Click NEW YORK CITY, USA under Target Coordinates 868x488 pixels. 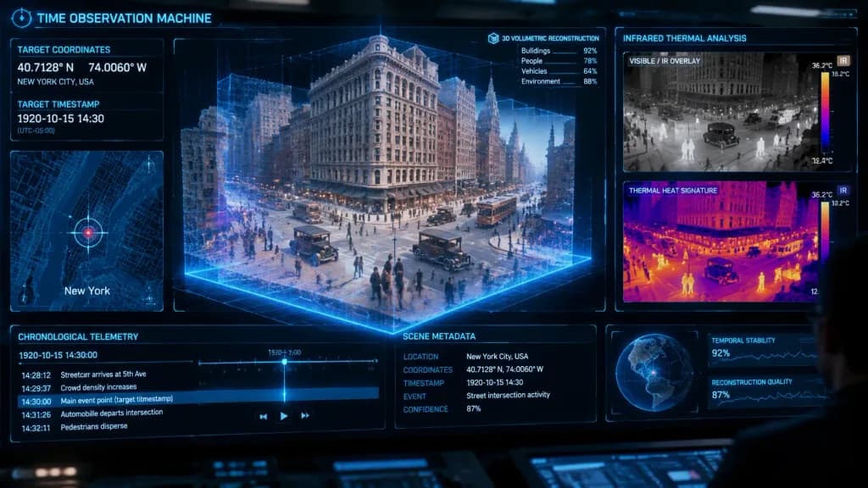pyautogui.click(x=55, y=82)
